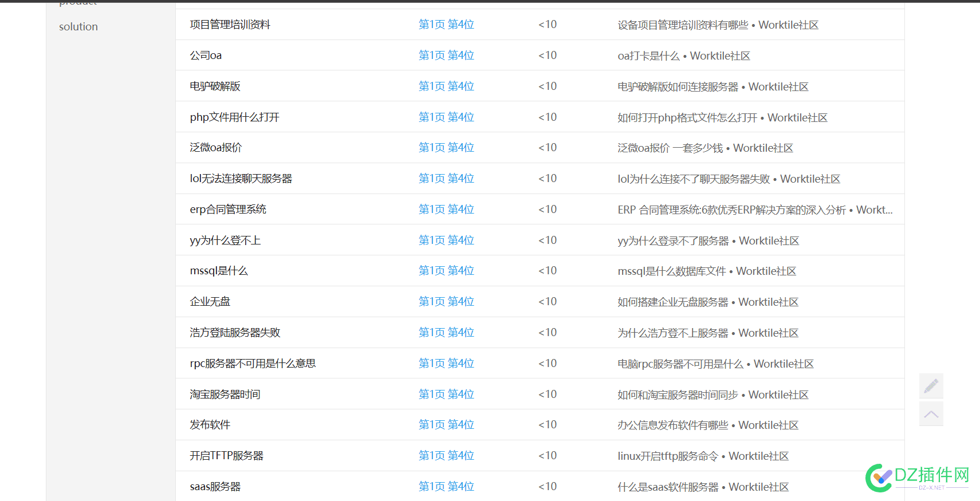
Task: Select keyword yy为什么登不上
Action: [226, 240]
